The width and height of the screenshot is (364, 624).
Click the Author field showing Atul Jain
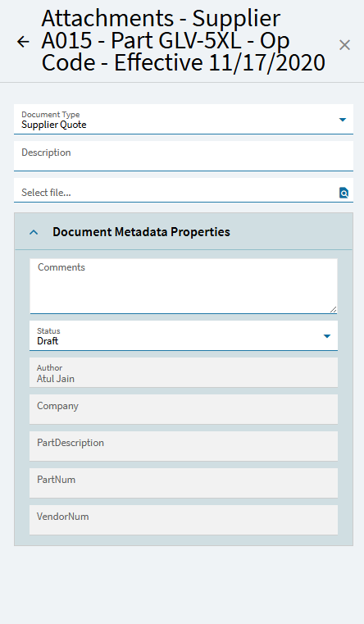click(x=184, y=372)
